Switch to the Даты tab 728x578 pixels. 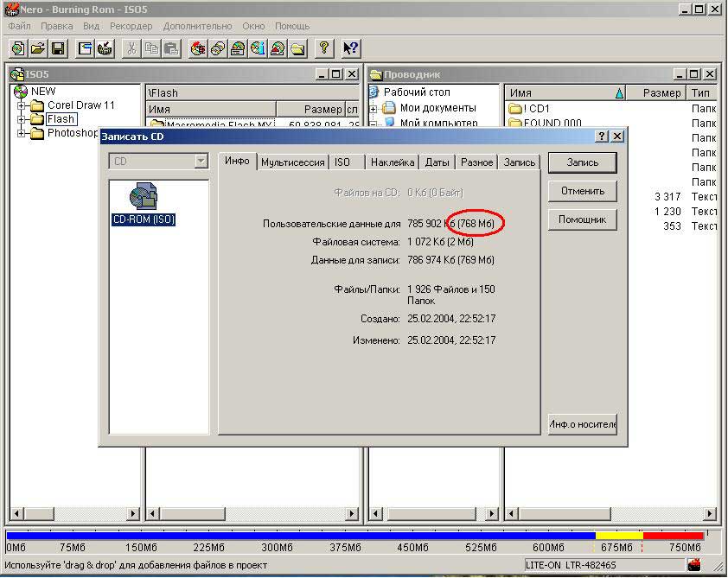pos(437,162)
